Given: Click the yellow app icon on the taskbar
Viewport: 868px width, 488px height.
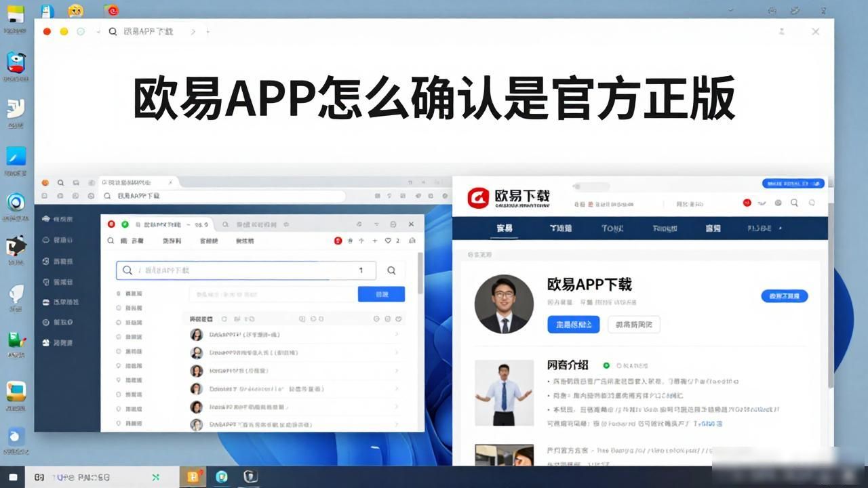Looking at the screenshot, I should 193,476.
